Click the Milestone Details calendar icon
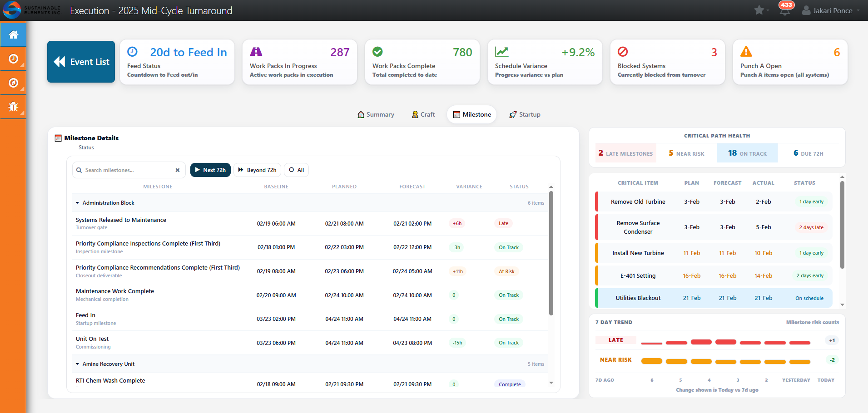The image size is (868, 413). point(58,138)
